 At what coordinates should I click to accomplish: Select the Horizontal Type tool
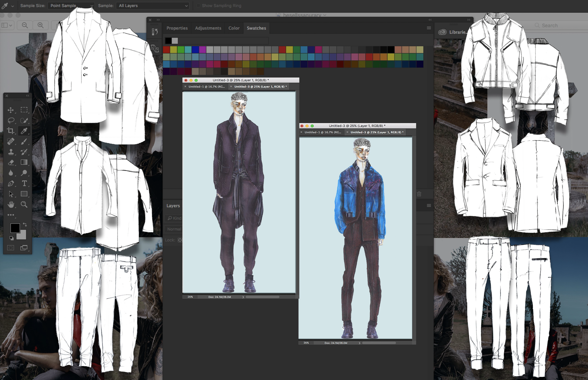(x=24, y=183)
